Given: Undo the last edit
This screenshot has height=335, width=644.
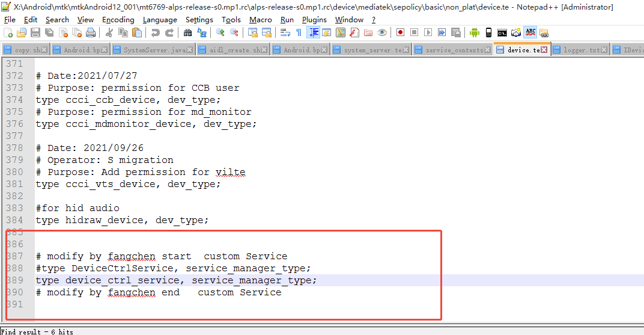Looking at the screenshot, I should (x=155, y=33).
